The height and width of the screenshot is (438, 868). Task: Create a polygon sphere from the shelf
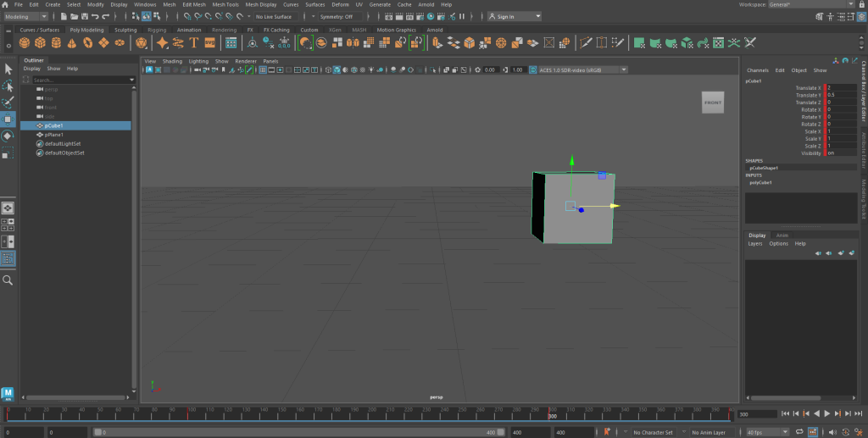25,42
